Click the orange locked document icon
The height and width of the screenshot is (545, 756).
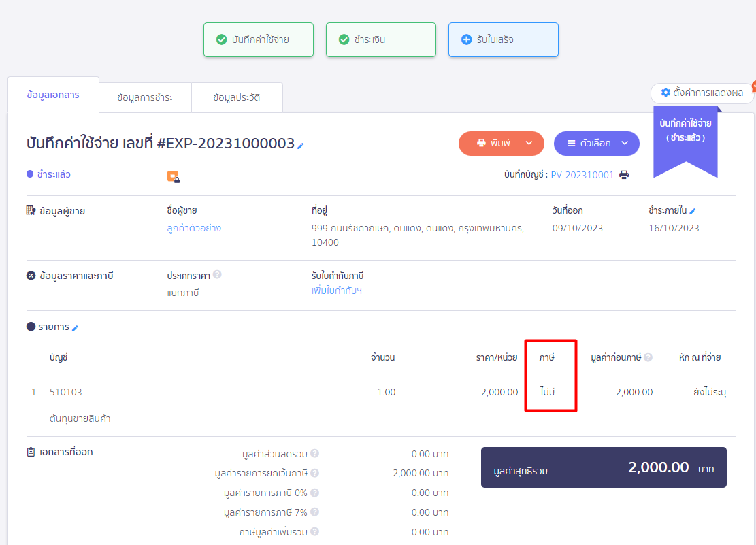pyautogui.click(x=173, y=176)
